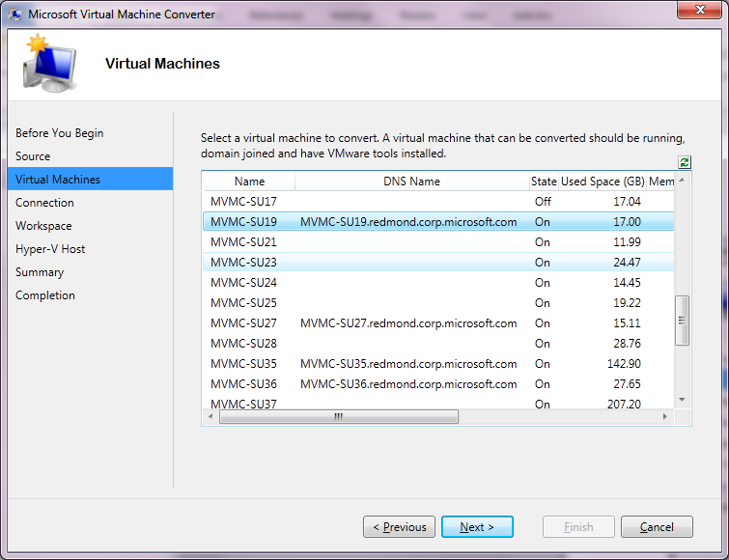Click DNS name MVMC-SU36.redmond.corp.microsoft.com
The height and width of the screenshot is (560, 729).
pyautogui.click(x=408, y=384)
